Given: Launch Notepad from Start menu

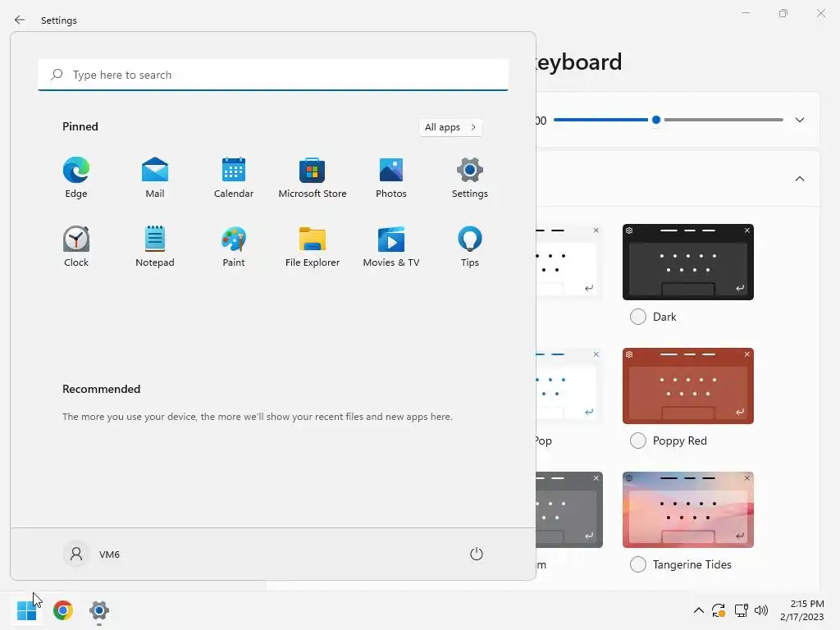Looking at the screenshot, I should [x=155, y=246].
